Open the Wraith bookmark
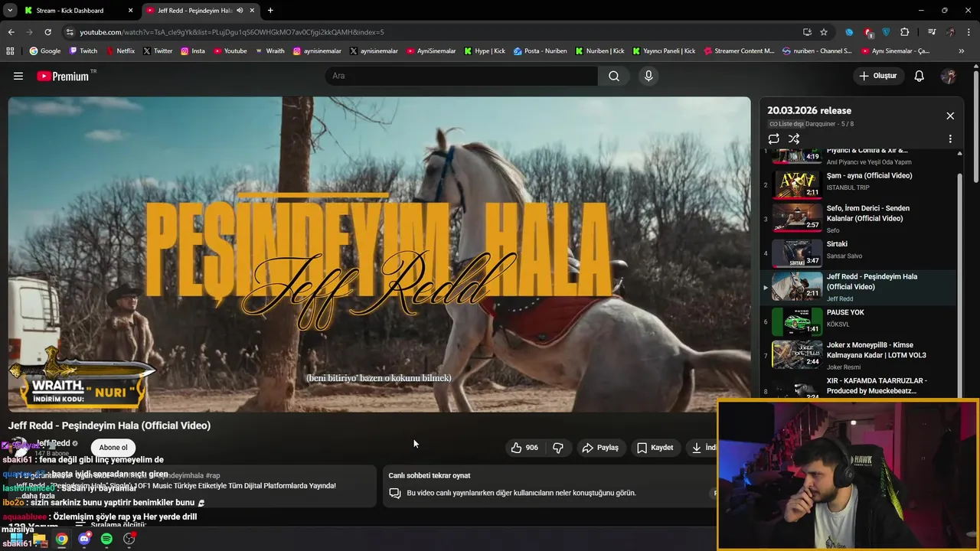 (269, 51)
